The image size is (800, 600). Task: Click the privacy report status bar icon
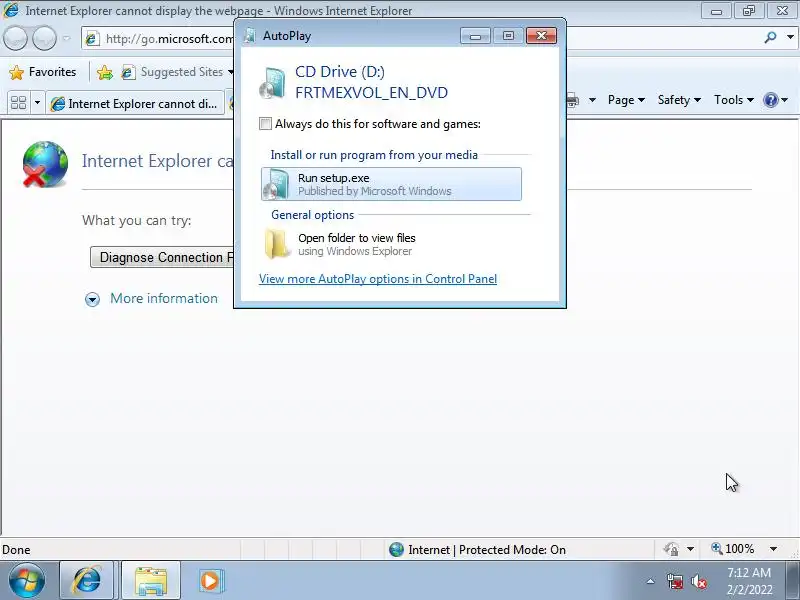[671, 549]
